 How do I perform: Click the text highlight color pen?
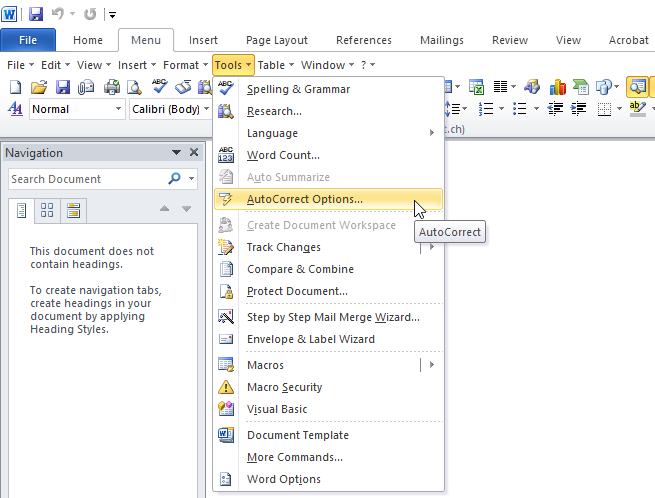point(637,109)
